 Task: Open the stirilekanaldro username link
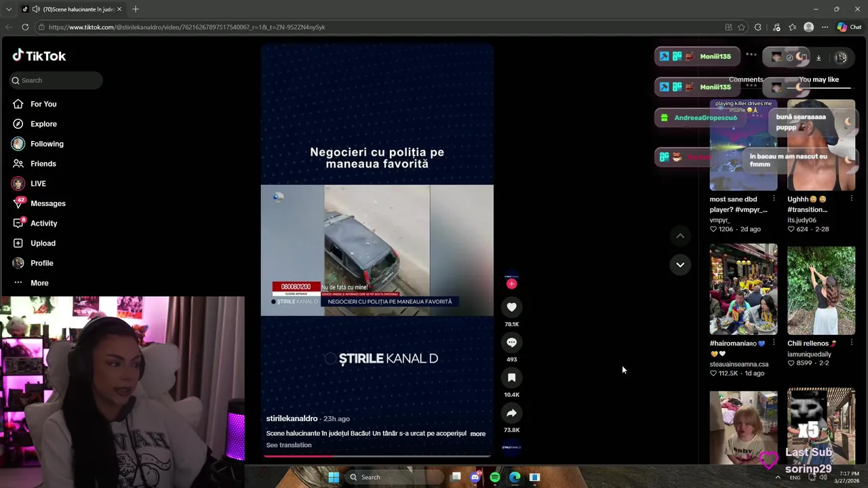point(292,419)
